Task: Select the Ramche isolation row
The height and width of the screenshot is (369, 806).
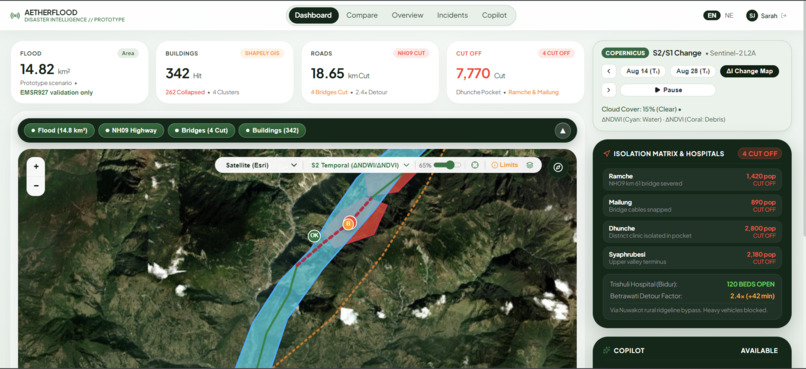Action: (x=692, y=180)
